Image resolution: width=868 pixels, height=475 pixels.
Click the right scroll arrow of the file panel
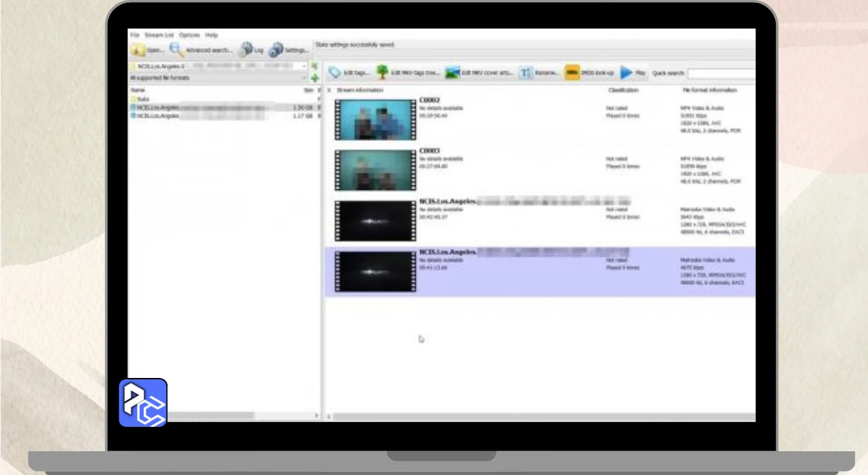316,415
